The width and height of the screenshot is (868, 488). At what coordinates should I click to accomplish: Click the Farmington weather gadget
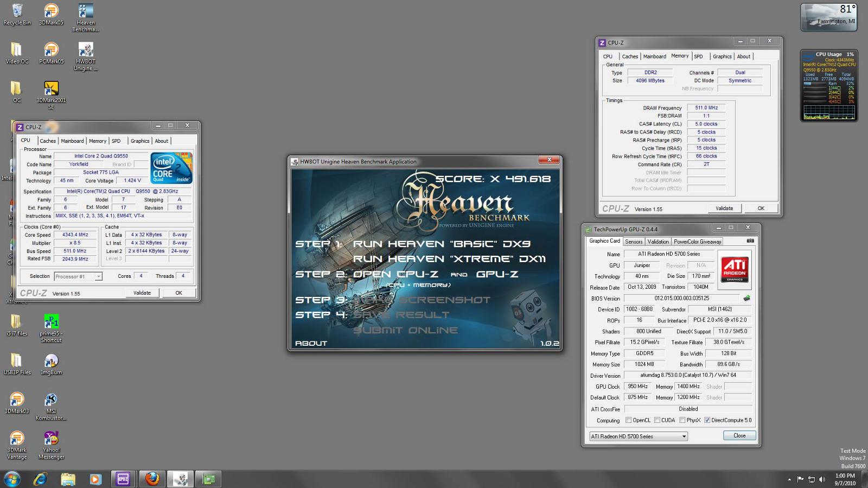pos(829,17)
